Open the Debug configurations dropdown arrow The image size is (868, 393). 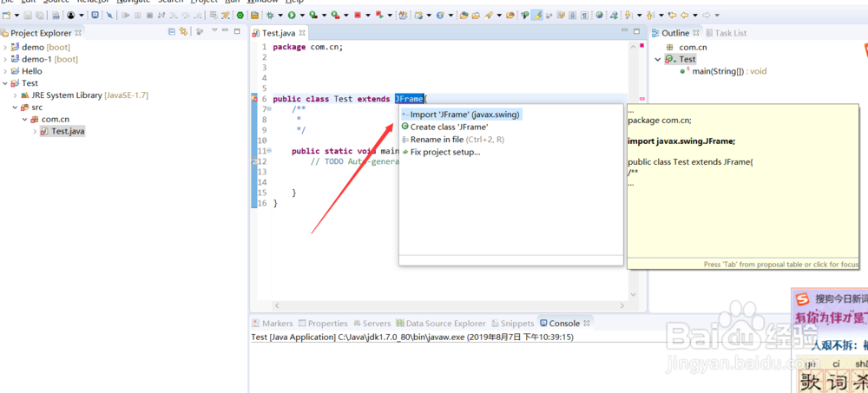coord(280,15)
